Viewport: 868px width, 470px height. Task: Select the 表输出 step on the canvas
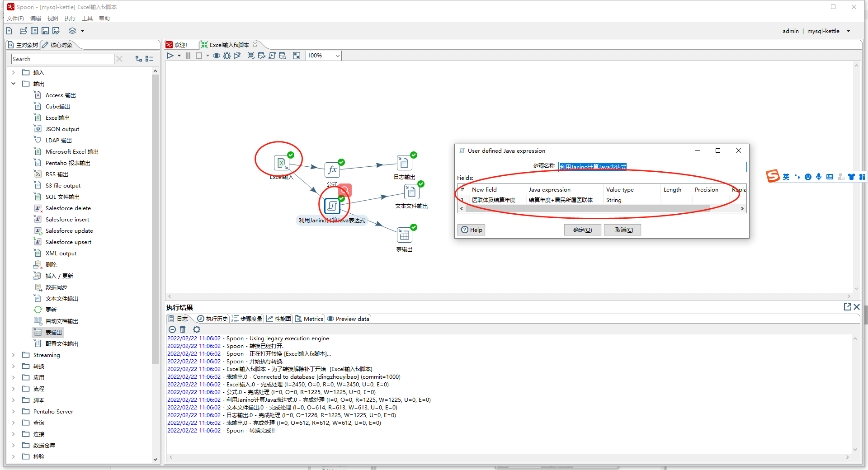pyautogui.click(x=404, y=235)
